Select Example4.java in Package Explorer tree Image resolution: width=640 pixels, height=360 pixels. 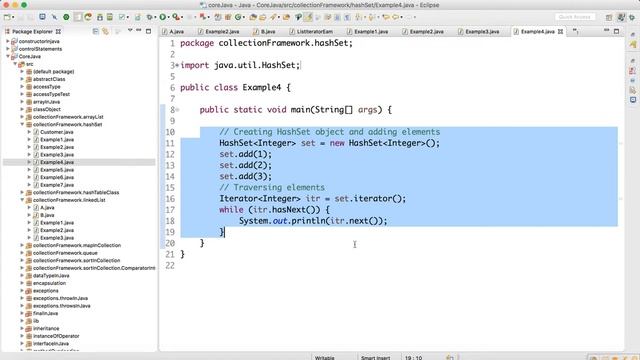[x=57, y=162]
